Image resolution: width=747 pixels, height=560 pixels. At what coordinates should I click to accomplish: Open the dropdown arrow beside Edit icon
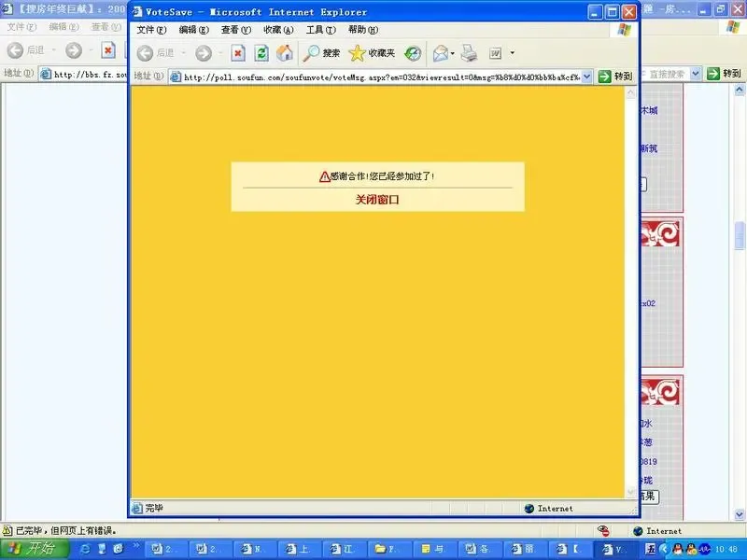coord(512,53)
